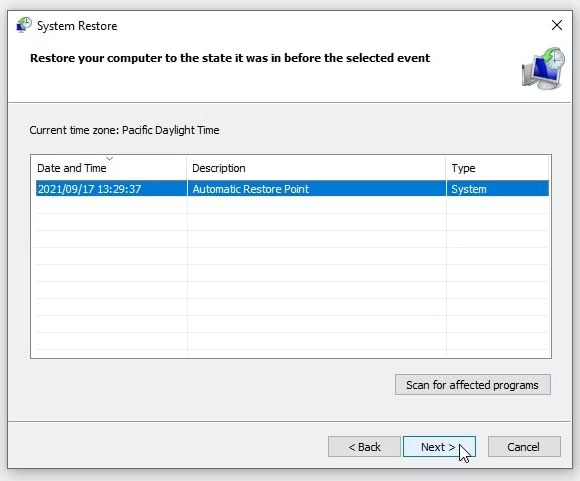Click the Current time zone label
The image size is (580, 481).
coord(124,130)
